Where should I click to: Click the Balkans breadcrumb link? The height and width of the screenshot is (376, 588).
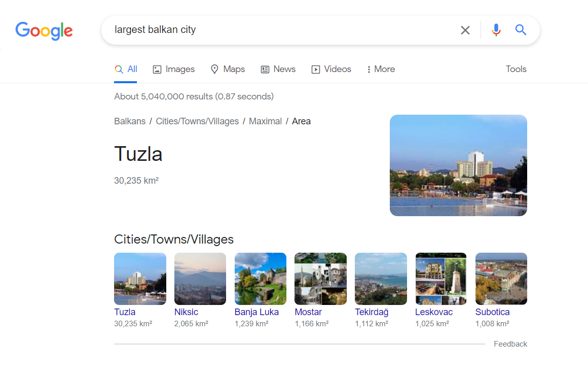point(130,121)
